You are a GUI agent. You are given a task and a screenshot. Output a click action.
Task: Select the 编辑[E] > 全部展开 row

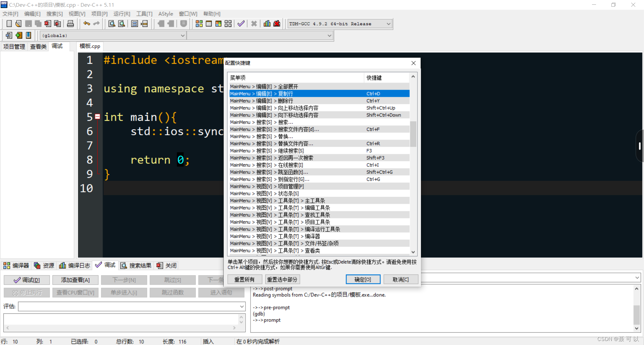coord(319,87)
